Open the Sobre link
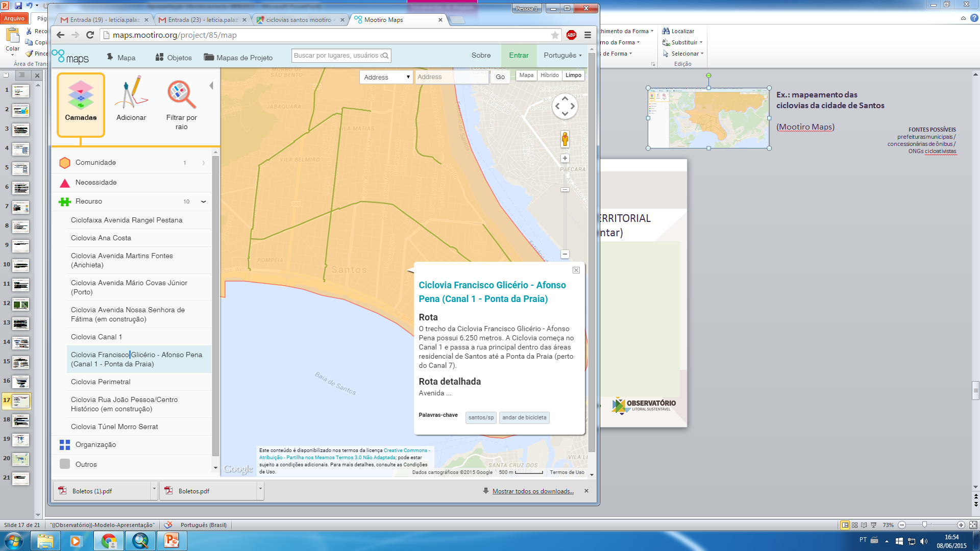Screen dimensions: 980x551 coord(481,56)
